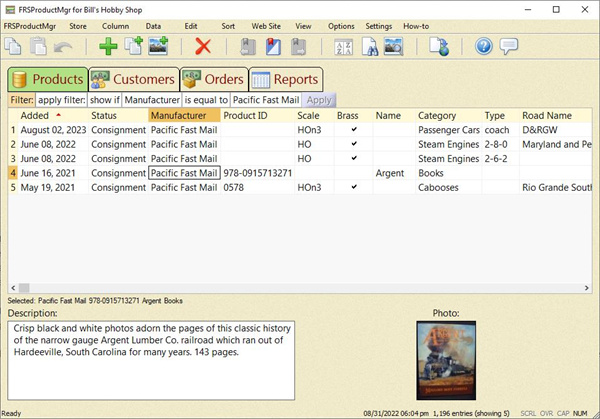Screen dimensions: 600x419
Task: Click the green plus add entry icon
Action: pos(109,46)
